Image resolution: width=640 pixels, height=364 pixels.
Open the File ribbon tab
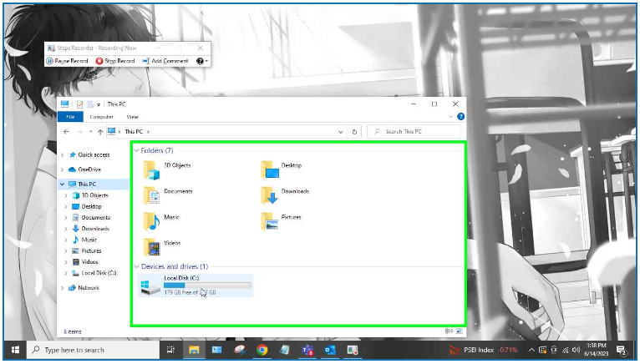click(70, 117)
